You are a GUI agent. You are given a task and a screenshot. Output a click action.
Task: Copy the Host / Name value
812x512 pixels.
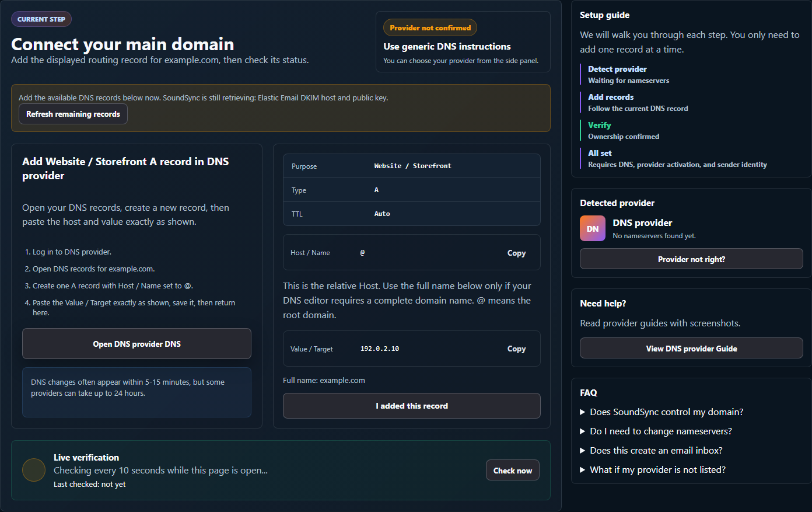tap(516, 253)
